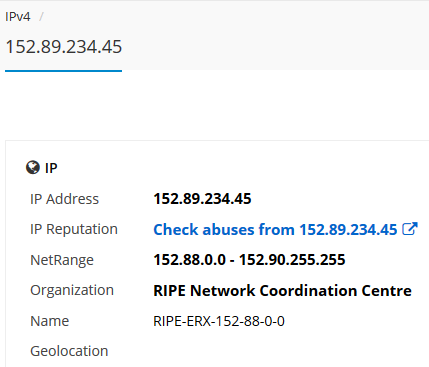Screen dimensions: 429x367
Task: Click the IP Address value 152.89.234.45
Action: [202, 199]
